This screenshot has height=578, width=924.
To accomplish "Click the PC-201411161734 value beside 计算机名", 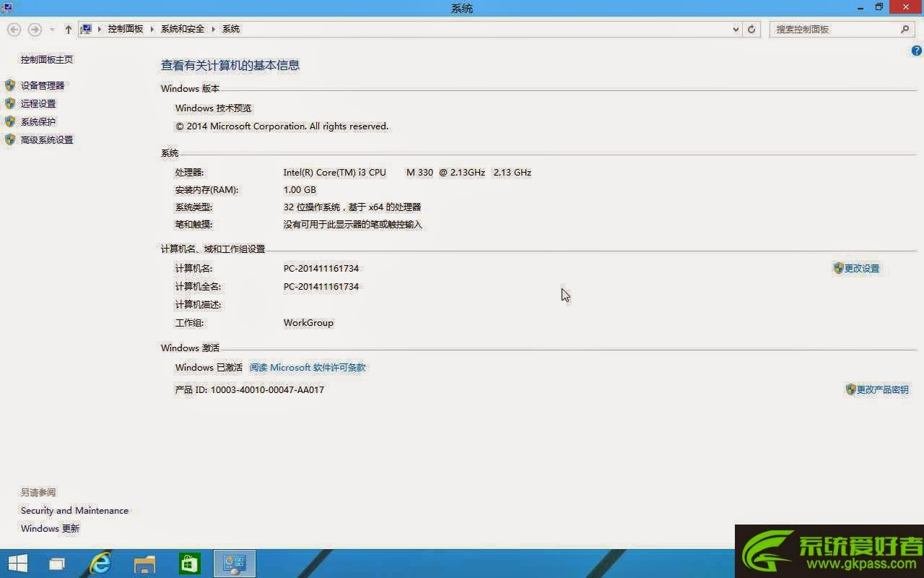I will point(321,268).
